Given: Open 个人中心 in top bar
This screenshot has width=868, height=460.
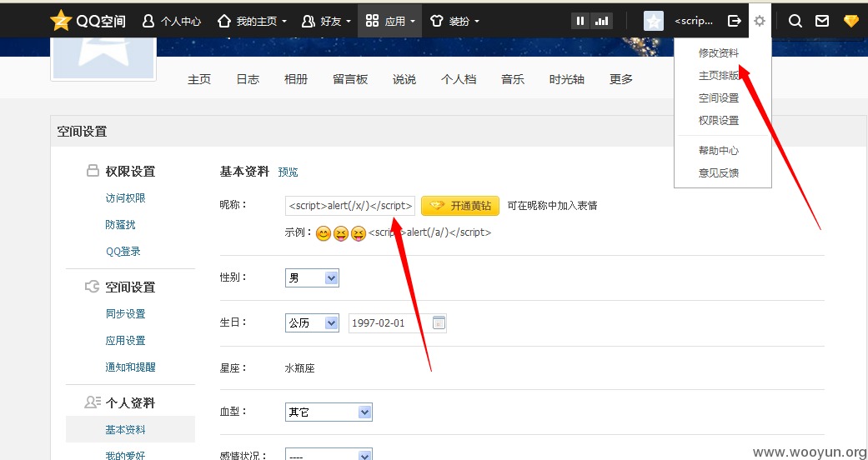Looking at the screenshot, I should 172,21.
